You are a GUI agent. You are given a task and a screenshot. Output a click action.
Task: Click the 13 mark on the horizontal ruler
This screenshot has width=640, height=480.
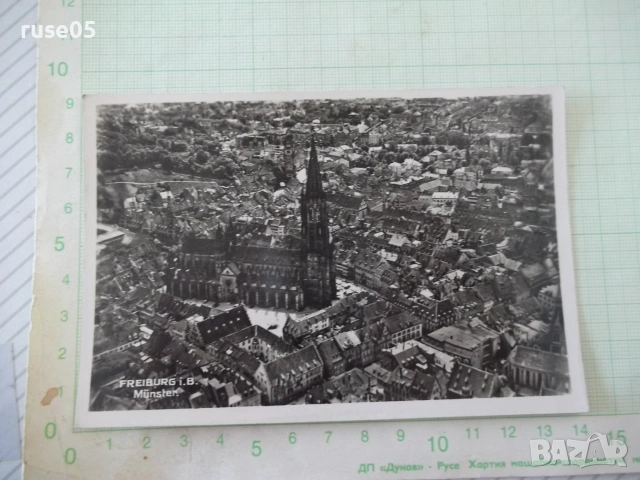[x=544, y=431]
